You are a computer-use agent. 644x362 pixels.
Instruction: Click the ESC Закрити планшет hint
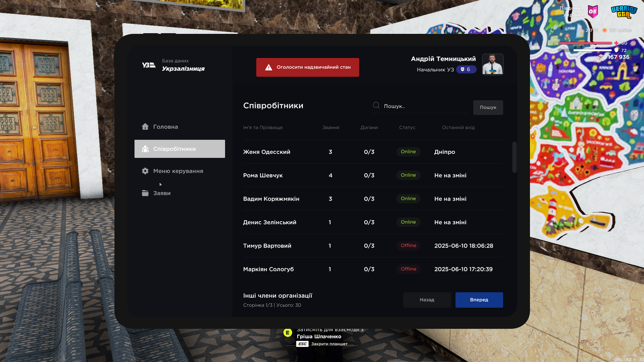(322, 344)
